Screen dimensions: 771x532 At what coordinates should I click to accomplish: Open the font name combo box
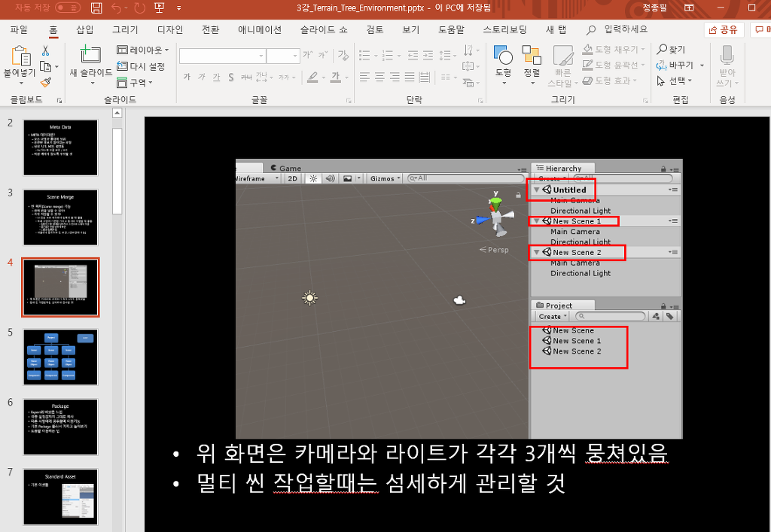222,56
